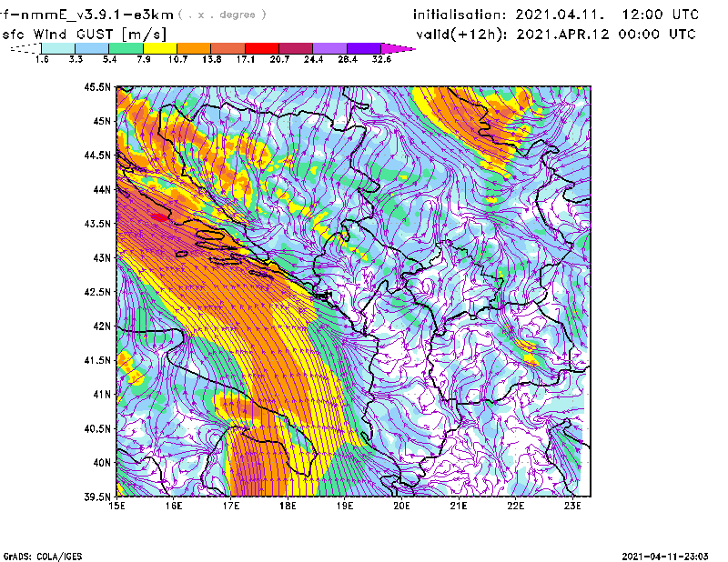The width and height of the screenshot is (728, 562).
Task: Click the legend value 1.6
Action: 42,59
